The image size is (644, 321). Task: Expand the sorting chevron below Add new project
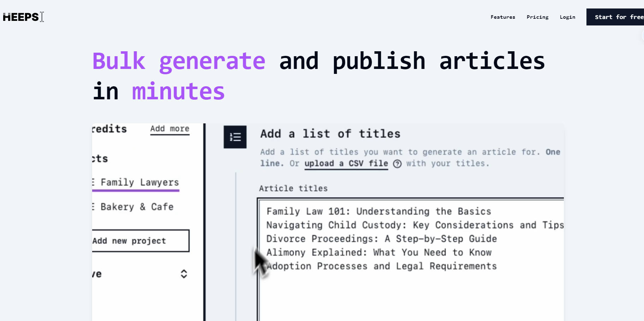[184, 274]
